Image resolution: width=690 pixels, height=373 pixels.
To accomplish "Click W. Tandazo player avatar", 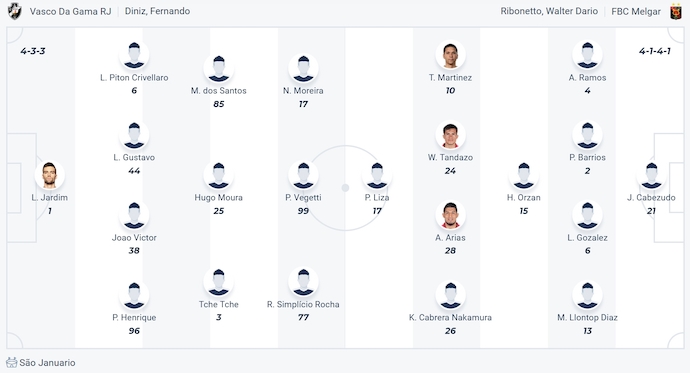I will 450,135.
